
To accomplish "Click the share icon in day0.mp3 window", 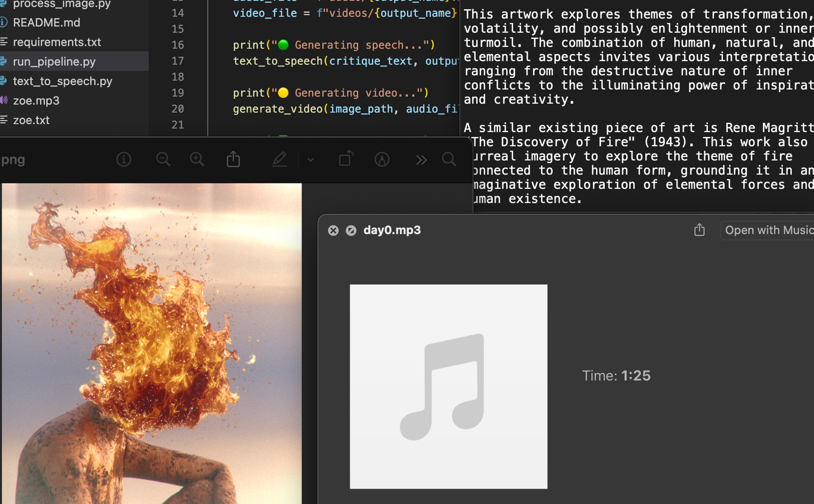I will [699, 230].
